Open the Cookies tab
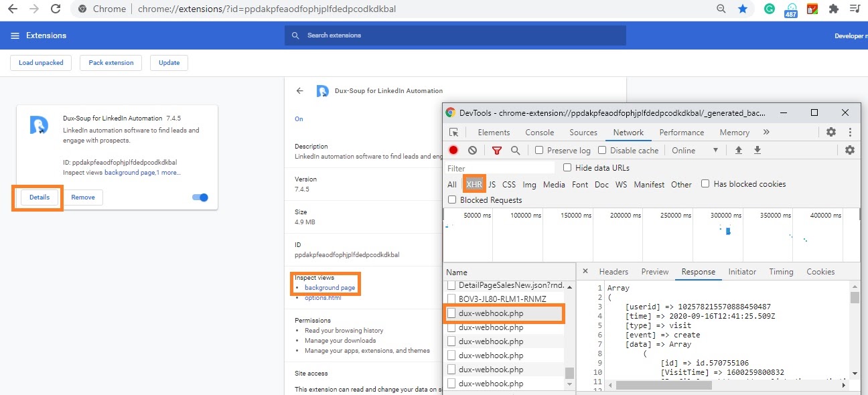Viewport: 868px width, 395px height. [820, 272]
